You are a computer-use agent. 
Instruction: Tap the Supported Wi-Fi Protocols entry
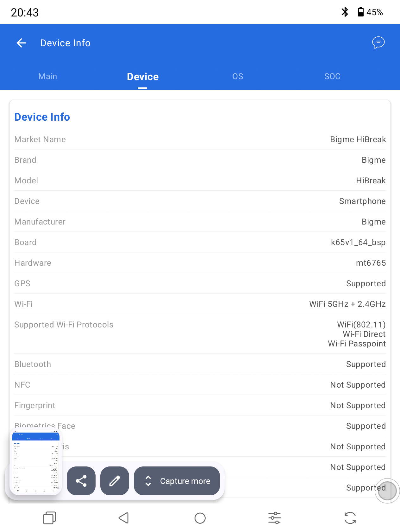pos(200,334)
